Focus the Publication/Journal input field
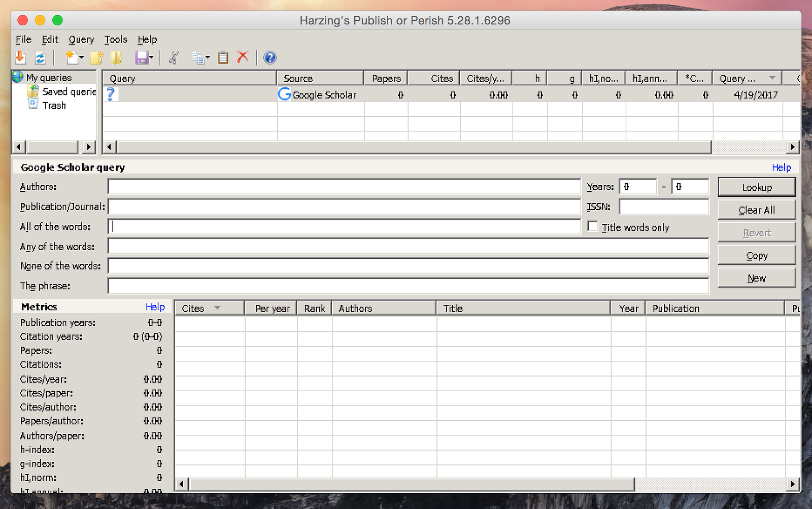 click(344, 207)
